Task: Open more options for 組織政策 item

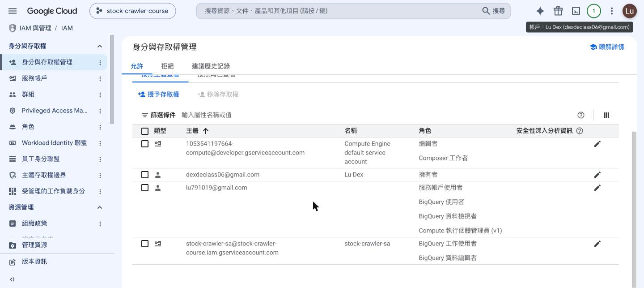Action: coord(100,224)
